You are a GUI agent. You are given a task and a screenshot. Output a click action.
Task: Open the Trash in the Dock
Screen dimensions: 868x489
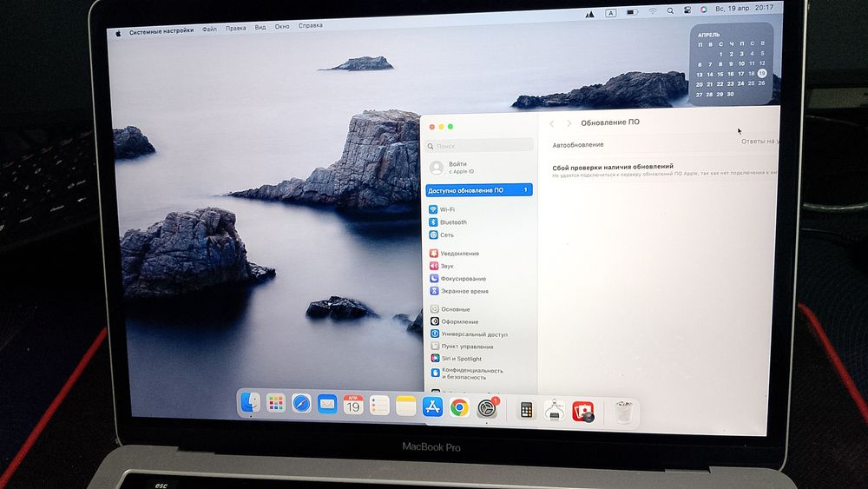623,413
